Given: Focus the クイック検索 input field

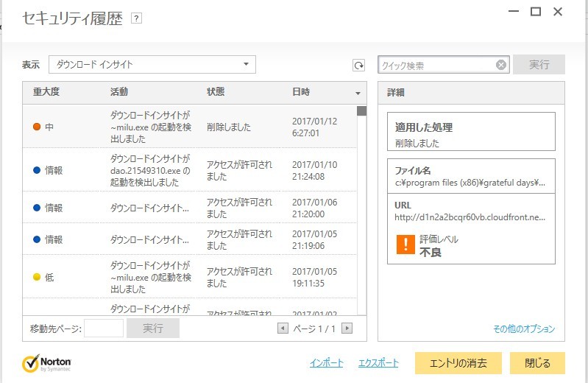Looking at the screenshot, I should pos(437,66).
